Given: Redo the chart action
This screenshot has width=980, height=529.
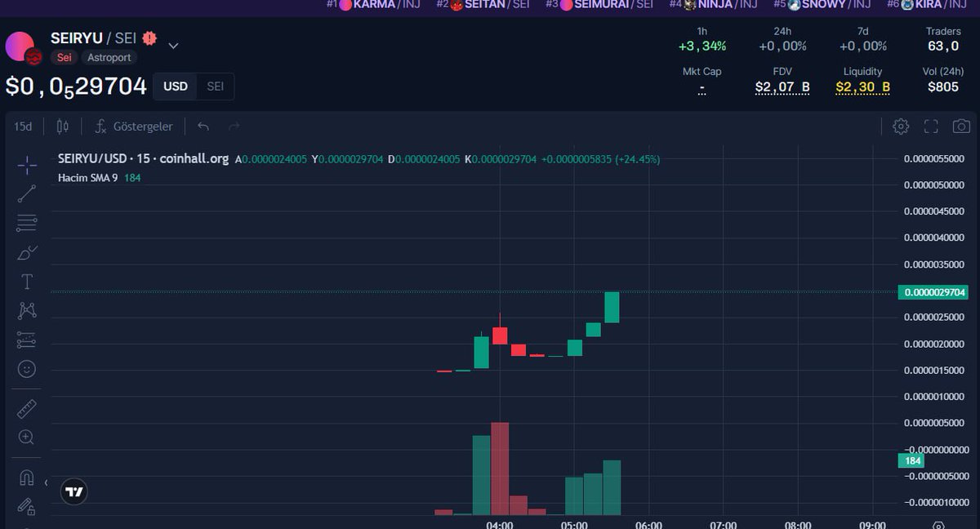Looking at the screenshot, I should [x=234, y=127].
